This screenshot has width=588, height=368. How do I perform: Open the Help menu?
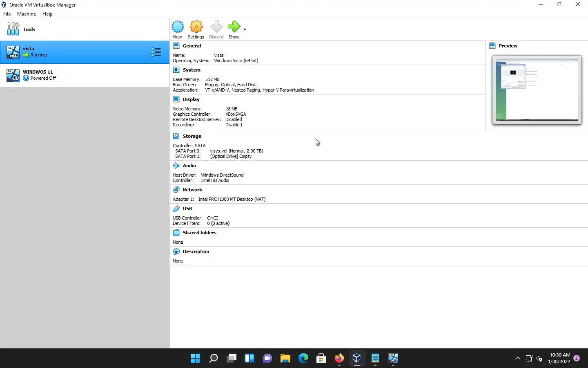pyautogui.click(x=47, y=14)
